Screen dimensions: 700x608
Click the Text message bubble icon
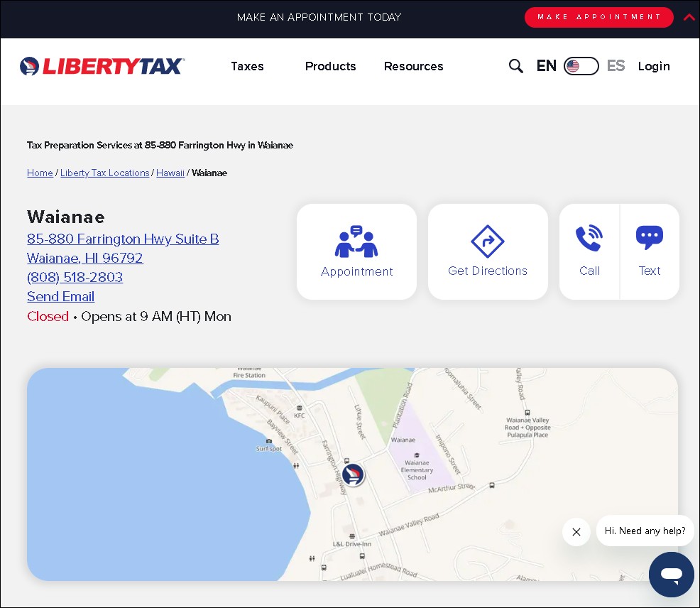point(649,238)
